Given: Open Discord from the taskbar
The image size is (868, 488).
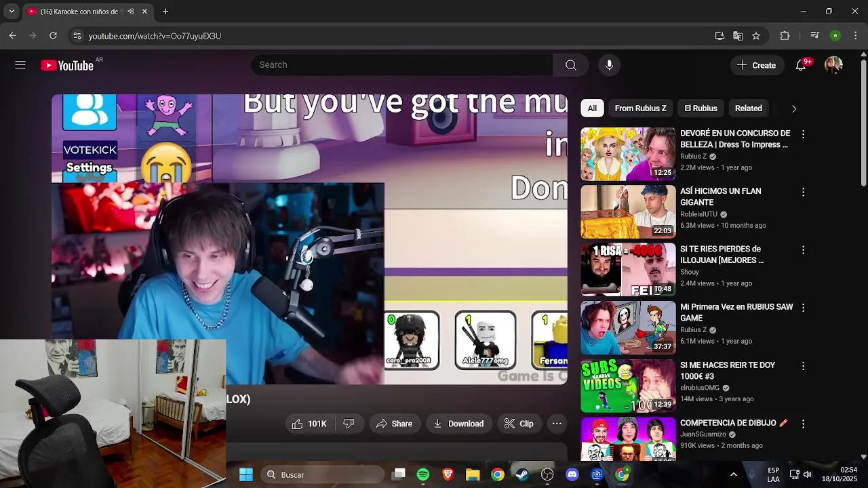Looking at the screenshot, I should 572,474.
